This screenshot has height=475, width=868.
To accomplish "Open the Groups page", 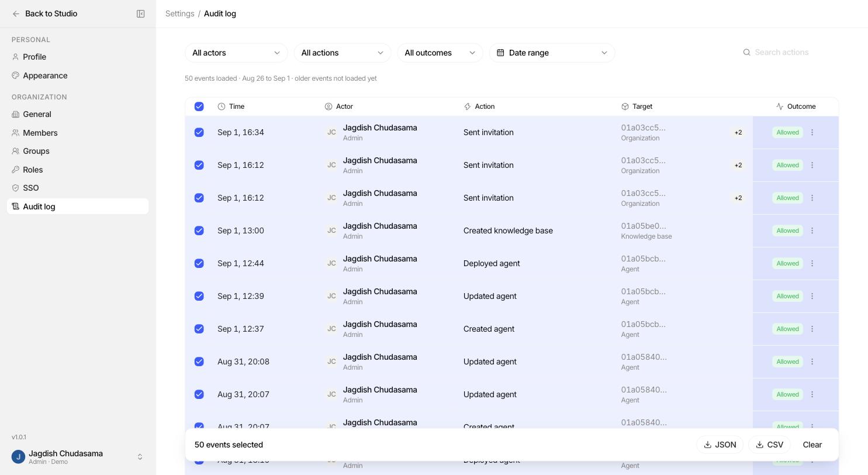I will pyautogui.click(x=78, y=151).
